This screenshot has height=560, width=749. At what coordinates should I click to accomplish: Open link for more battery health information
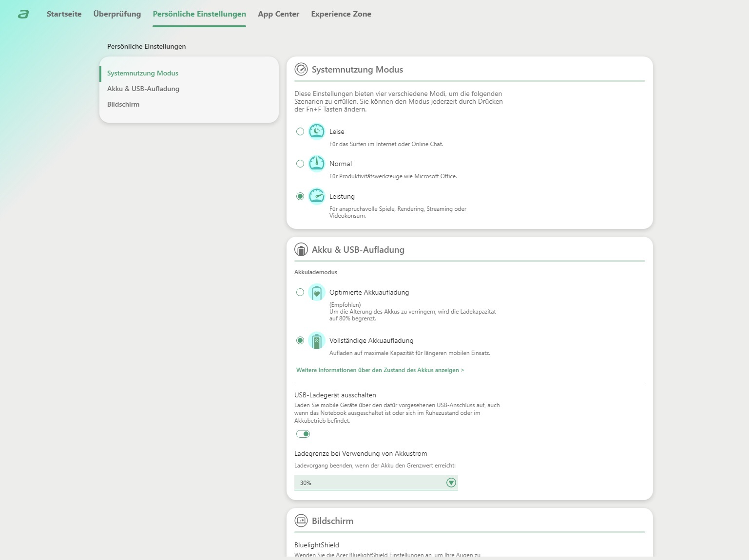[380, 370]
